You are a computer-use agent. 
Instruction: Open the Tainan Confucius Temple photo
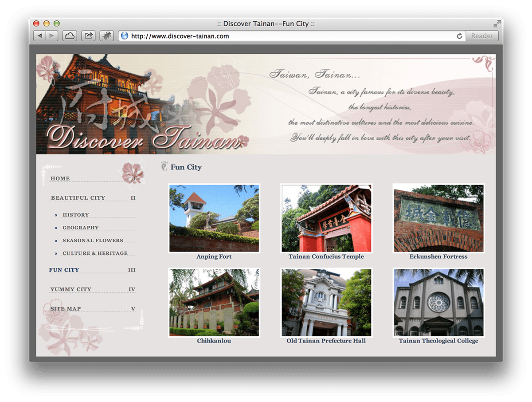326,218
